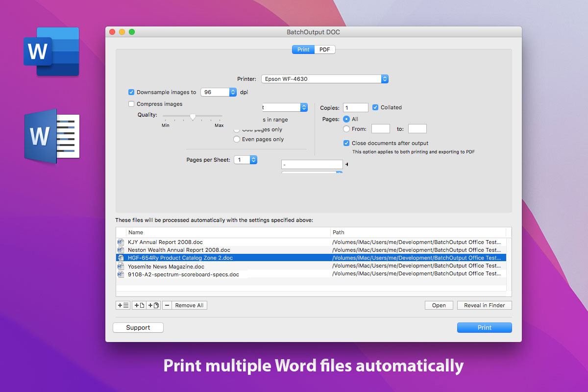Click file icon beside 9108-A2-spectrum-scoreboard-specs.doc
The width and height of the screenshot is (588, 392).
[x=121, y=274]
